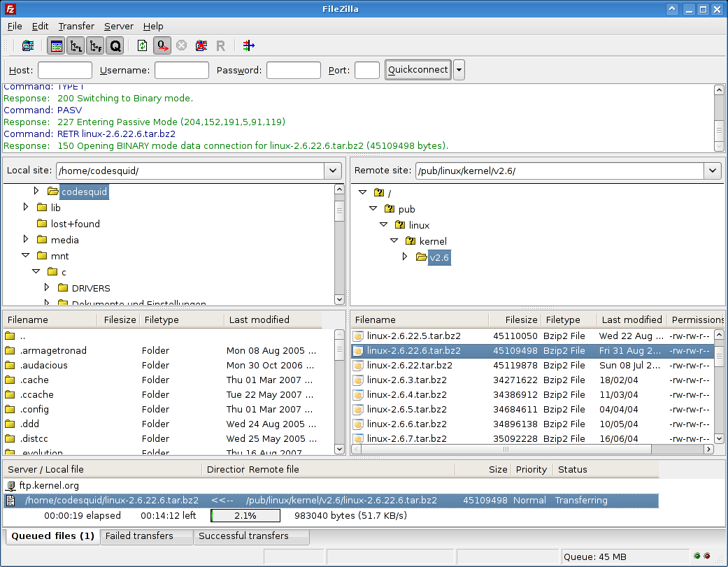Toggle the transfer queue display
The height and width of the screenshot is (567, 728).
click(115, 45)
